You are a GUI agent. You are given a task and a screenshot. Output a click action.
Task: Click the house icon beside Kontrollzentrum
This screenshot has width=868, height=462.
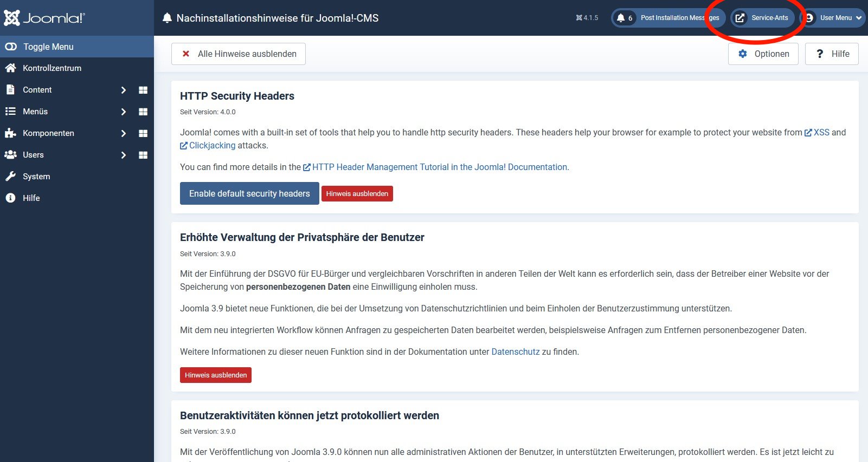[10, 68]
